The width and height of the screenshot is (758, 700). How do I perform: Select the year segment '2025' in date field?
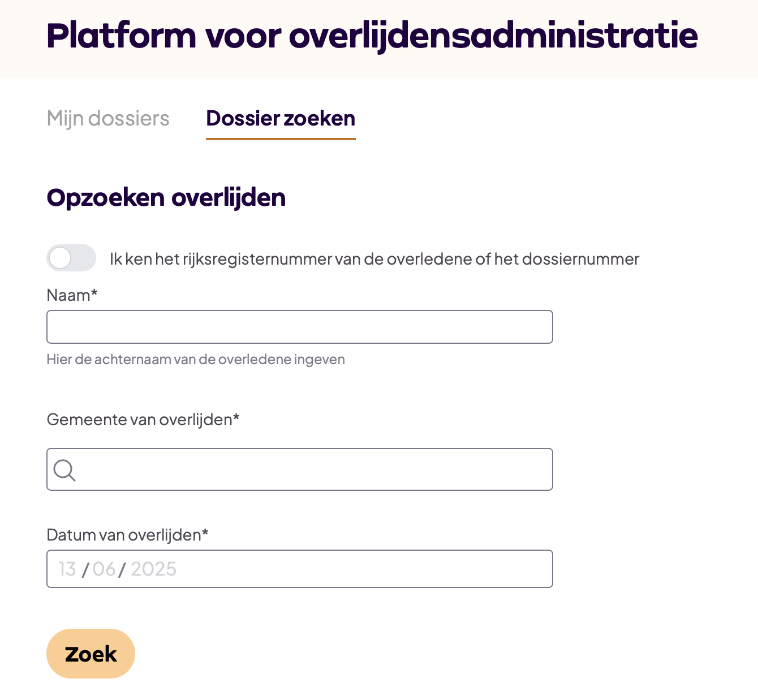pos(153,569)
